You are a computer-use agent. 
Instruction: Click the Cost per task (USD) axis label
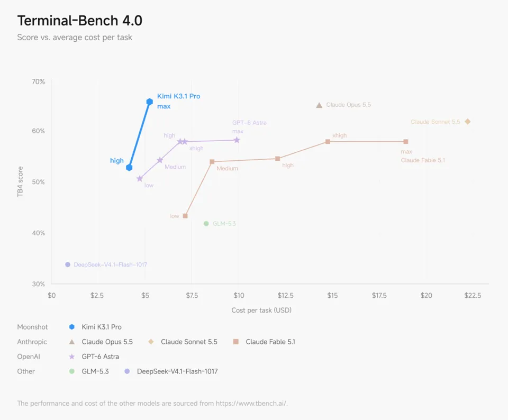(x=261, y=310)
